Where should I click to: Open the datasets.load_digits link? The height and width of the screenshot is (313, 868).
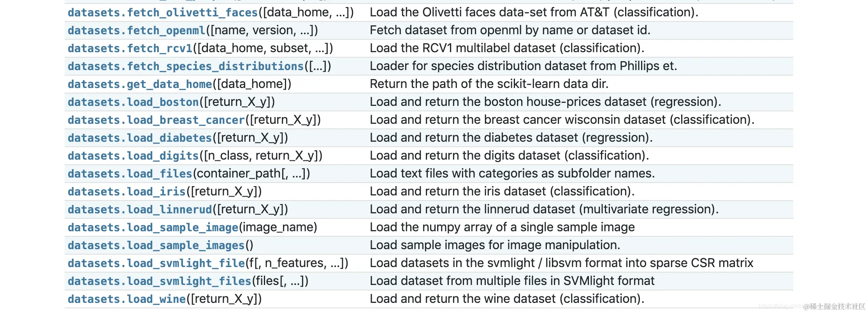click(133, 156)
